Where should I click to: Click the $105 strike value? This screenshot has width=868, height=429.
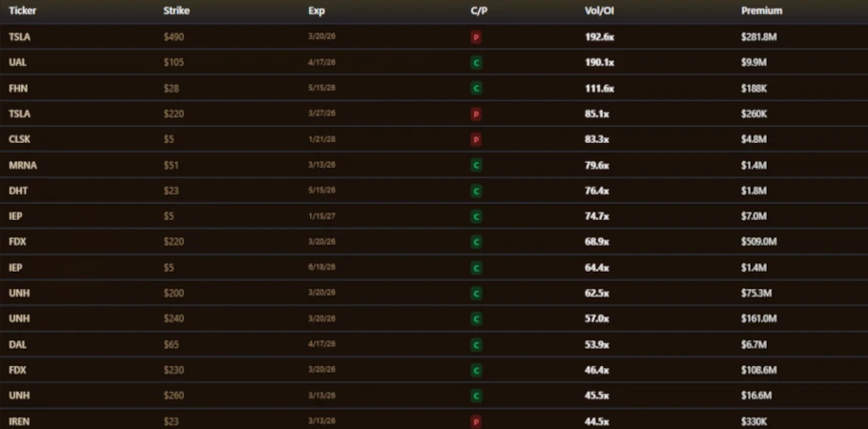(174, 63)
